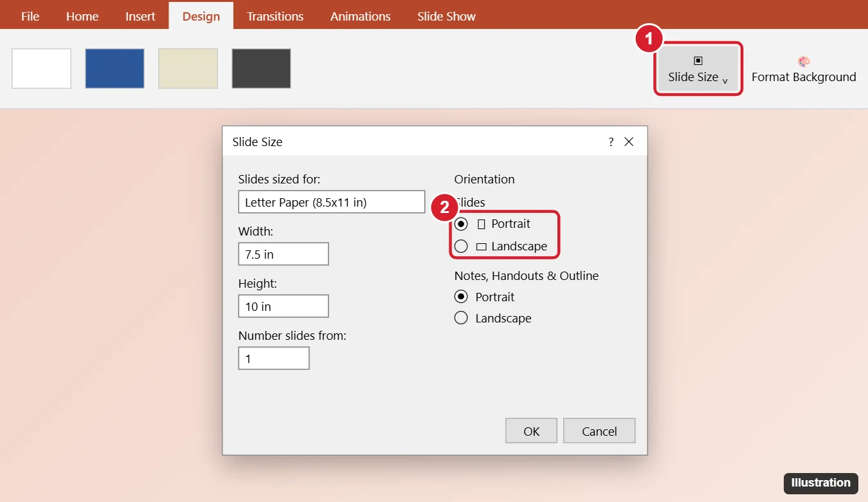The height and width of the screenshot is (502, 868).
Task: Open the Slide Size dropdown
Action: coord(698,69)
